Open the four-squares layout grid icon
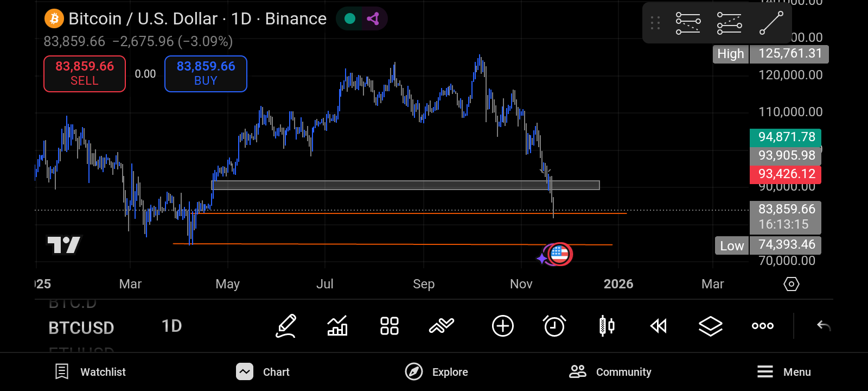 point(390,326)
